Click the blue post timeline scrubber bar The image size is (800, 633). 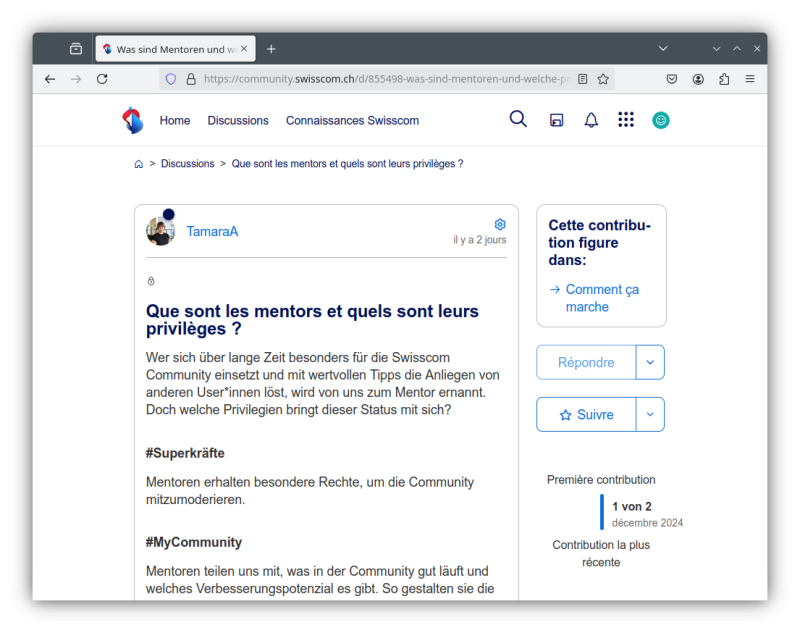pos(602,512)
